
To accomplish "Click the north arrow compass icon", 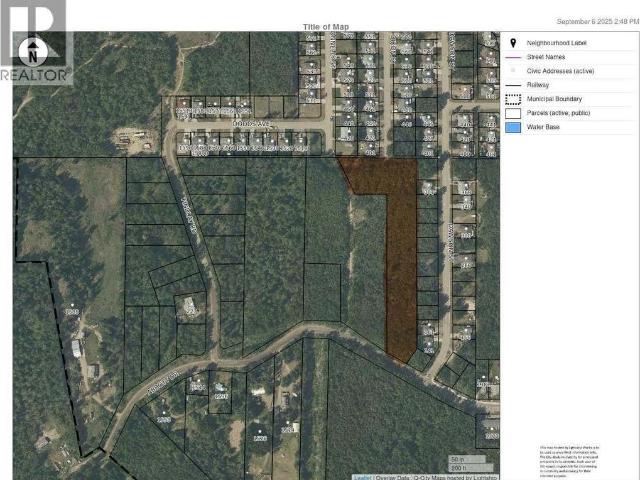I will pos(36,48).
